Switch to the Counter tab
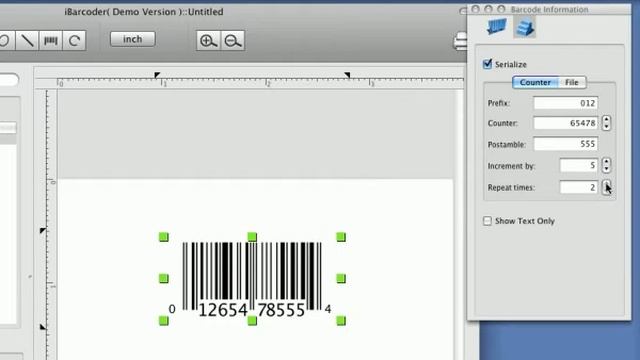Viewport: 640px width, 360px height. point(535,82)
